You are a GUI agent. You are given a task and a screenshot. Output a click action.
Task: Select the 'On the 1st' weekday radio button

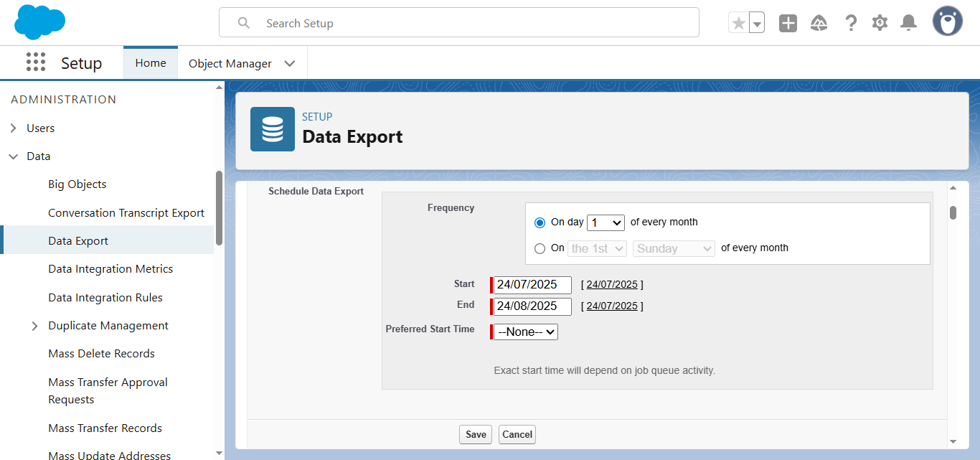point(540,248)
